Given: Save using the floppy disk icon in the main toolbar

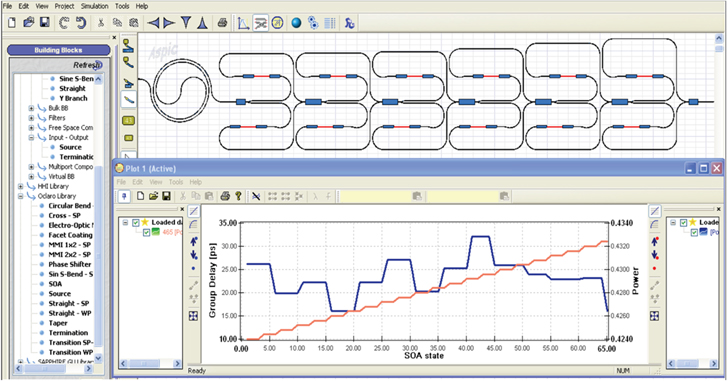Looking at the screenshot, I should point(45,23).
